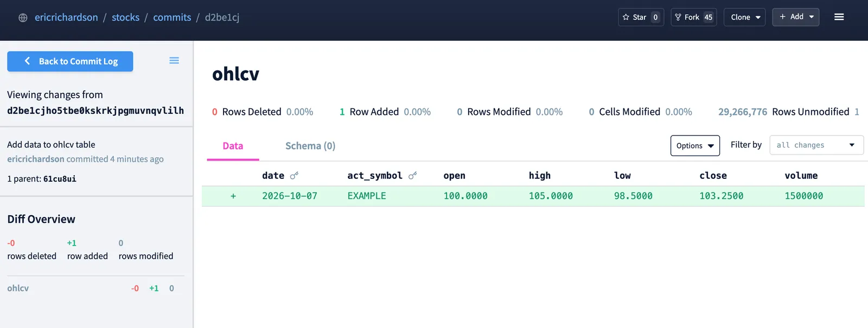Image resolution: width=868 pixels, height=328 pixels.
Task: Open the ericrichardson breadcrumb link
Action: coord(66,17)
